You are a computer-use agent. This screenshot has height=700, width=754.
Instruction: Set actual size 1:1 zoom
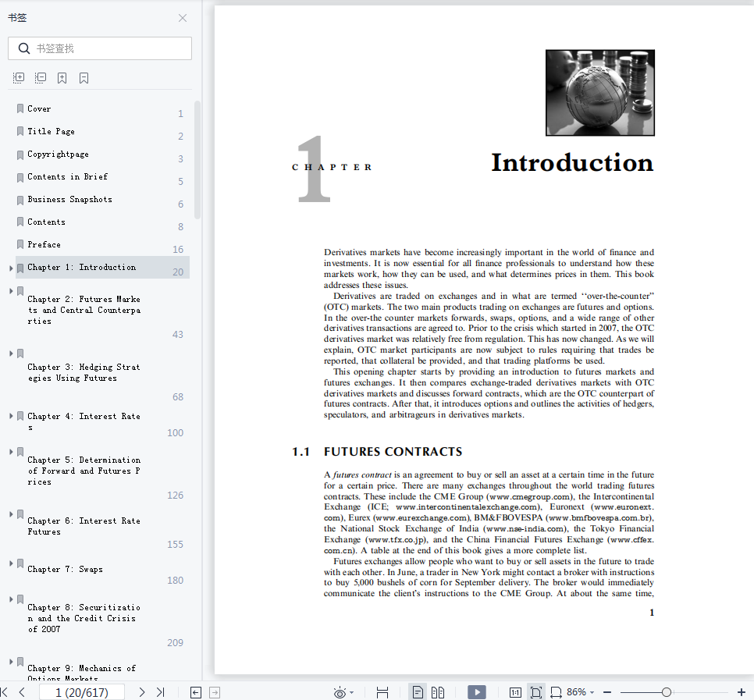[x=515, y=692]
